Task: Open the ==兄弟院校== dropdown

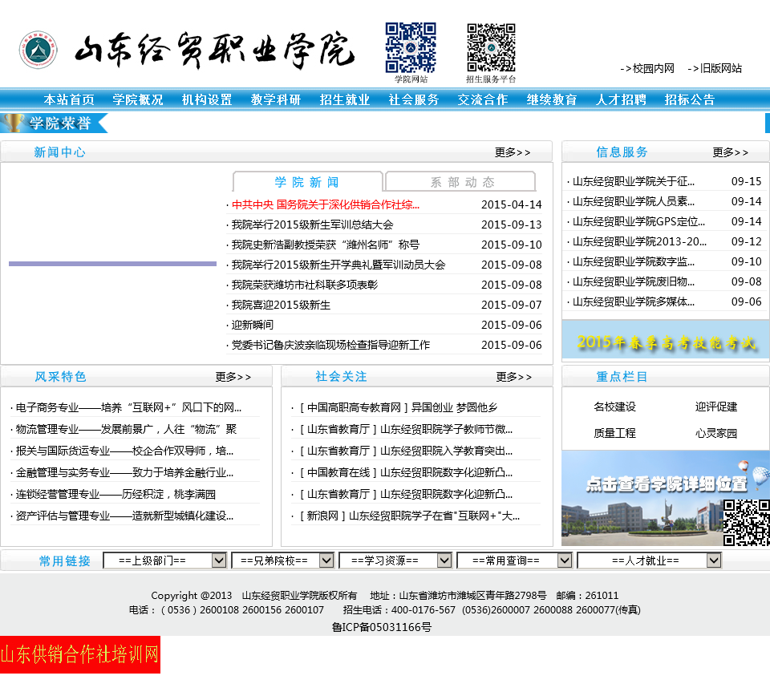Action: point(282,560)
